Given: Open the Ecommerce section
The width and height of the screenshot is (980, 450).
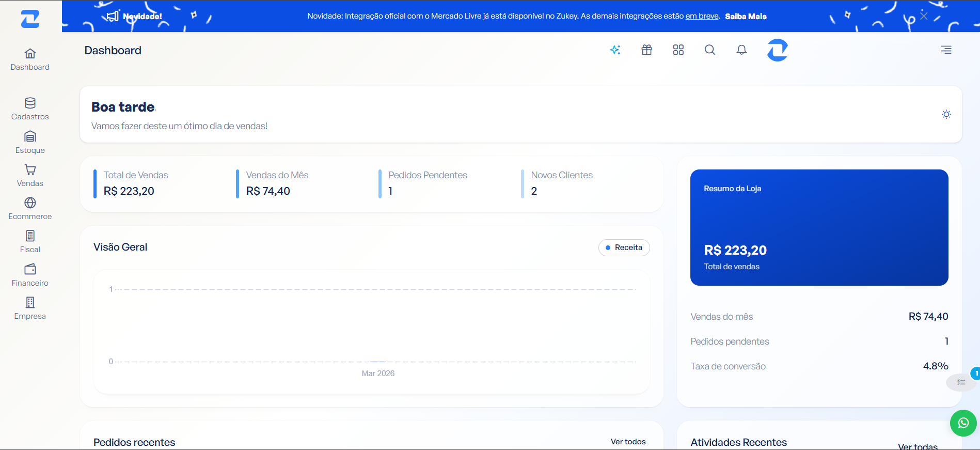Looking at the screenshot, I should (30, 209).
